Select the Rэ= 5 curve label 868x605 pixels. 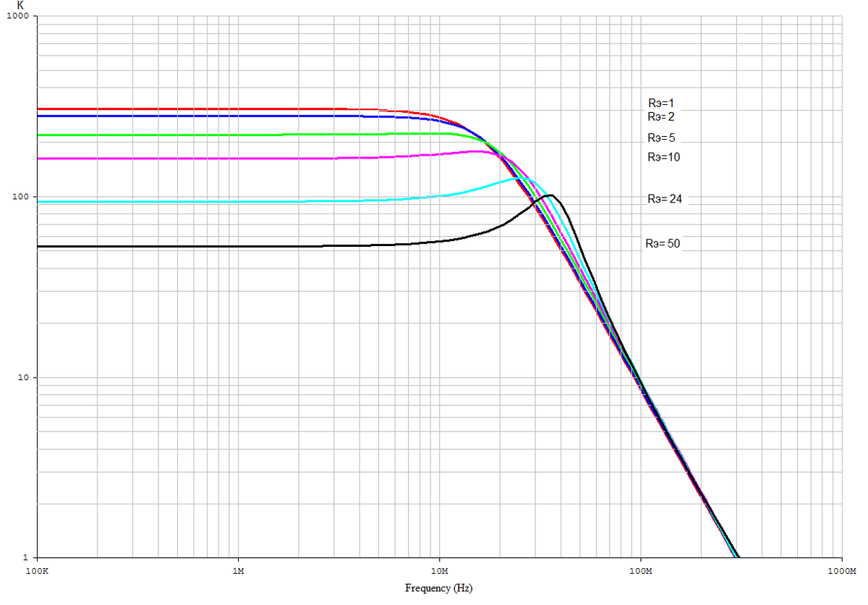point(661,138)
